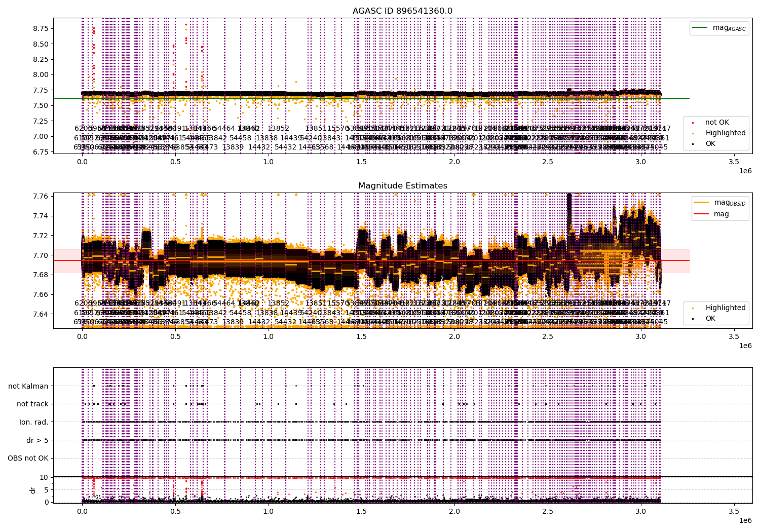
Task: Click the 7.66 tick on Magnitude Estimates plot
Action: (40, 294)
